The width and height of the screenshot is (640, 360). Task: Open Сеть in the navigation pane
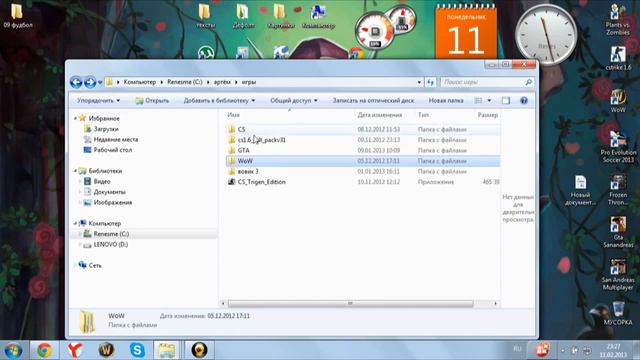click(95, 265)
